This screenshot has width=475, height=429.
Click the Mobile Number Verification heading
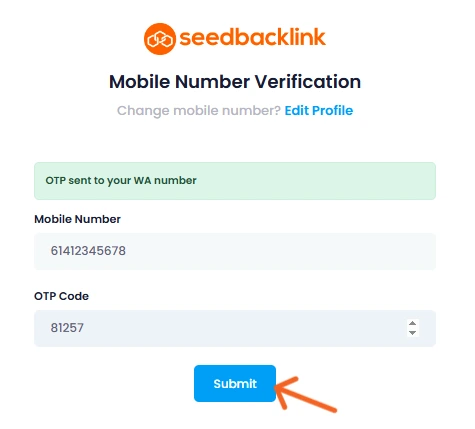235,82
